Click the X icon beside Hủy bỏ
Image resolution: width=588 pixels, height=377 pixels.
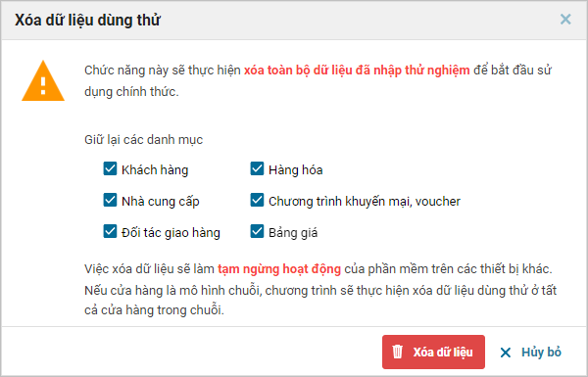tap(506, 353)
